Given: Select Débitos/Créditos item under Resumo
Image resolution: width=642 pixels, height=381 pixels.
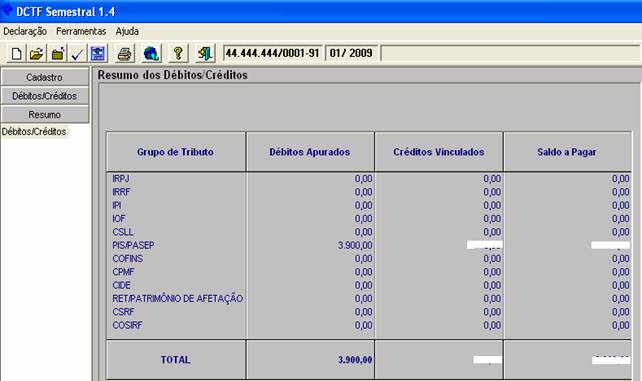Looking at the screenshot, I should tap(34, 132).
